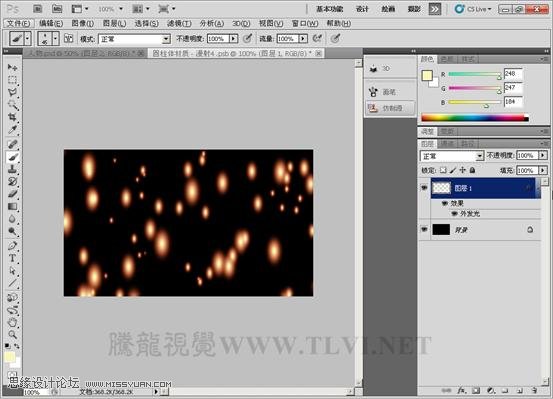Select the Eyedropper tool

pyautogui.click(x=12, y=130)
